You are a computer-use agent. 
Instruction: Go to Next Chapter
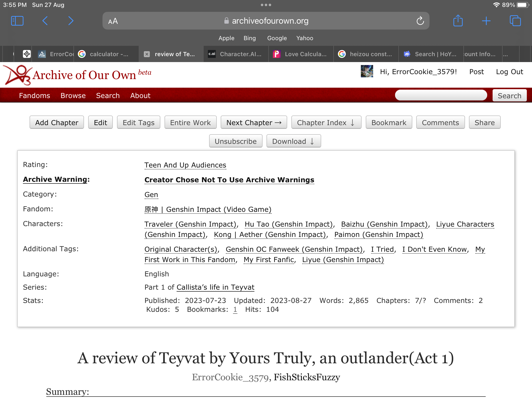pos(254,122)
